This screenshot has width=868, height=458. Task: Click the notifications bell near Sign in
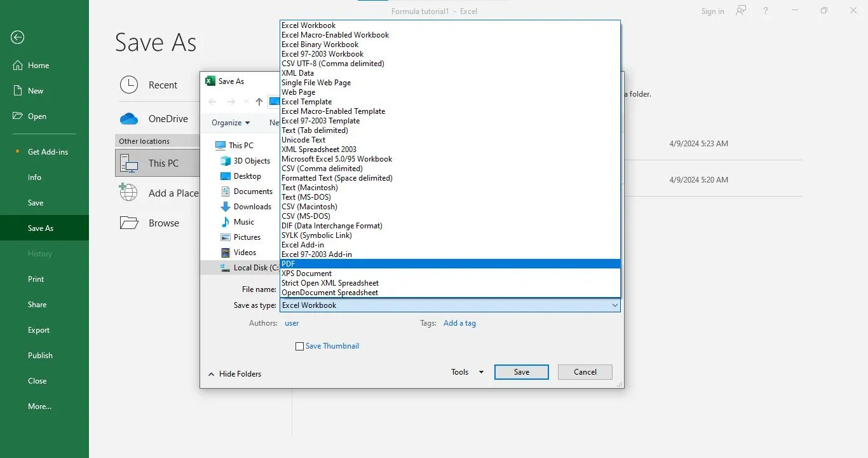741,11
